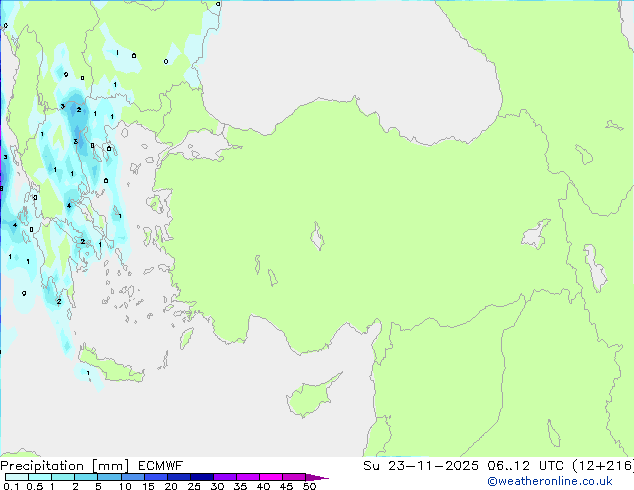Click the '(12+216)' forecast run text
Screen dimensions: 634x490
[x=603, y=466]
